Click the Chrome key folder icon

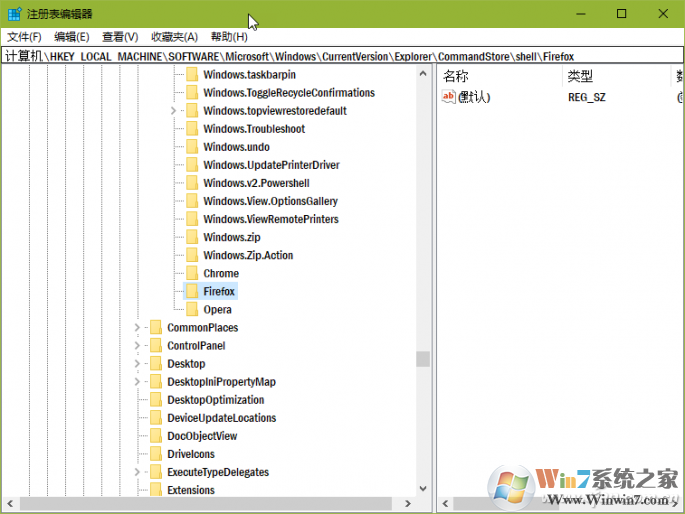[191, 274]
